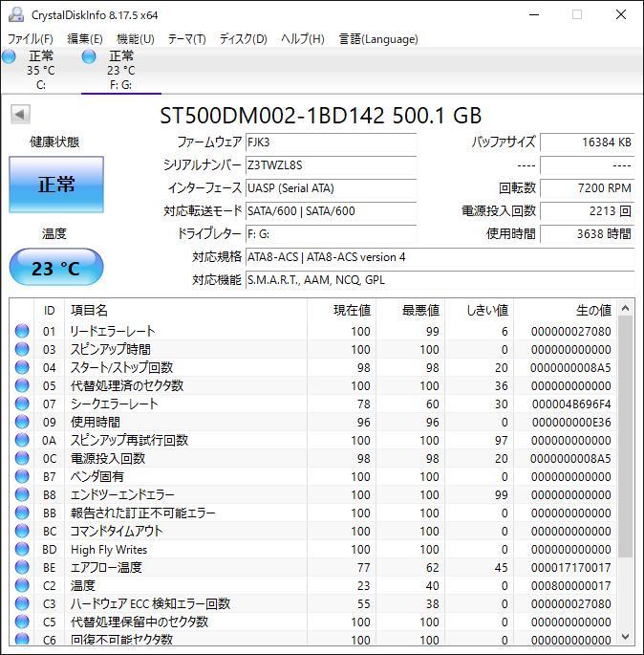The image size is (644, 655).
Task: Click blue status orb for ID 05 row
Action: click(22, 385)
